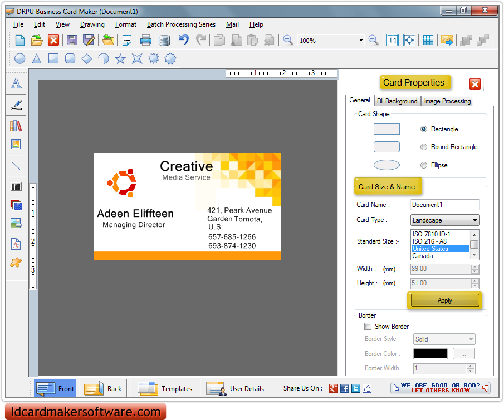The width and height of the screenshot is (504, 420).
Task: Select the five-point star shape tool
Action: click(120, 58)
